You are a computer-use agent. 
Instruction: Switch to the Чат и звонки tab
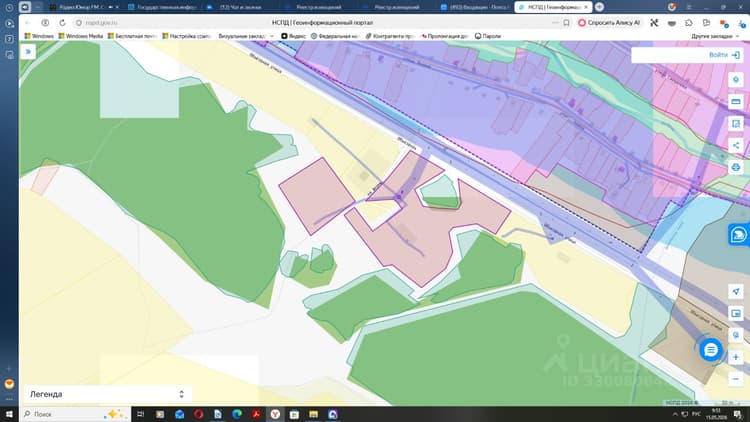coord(239,7)
